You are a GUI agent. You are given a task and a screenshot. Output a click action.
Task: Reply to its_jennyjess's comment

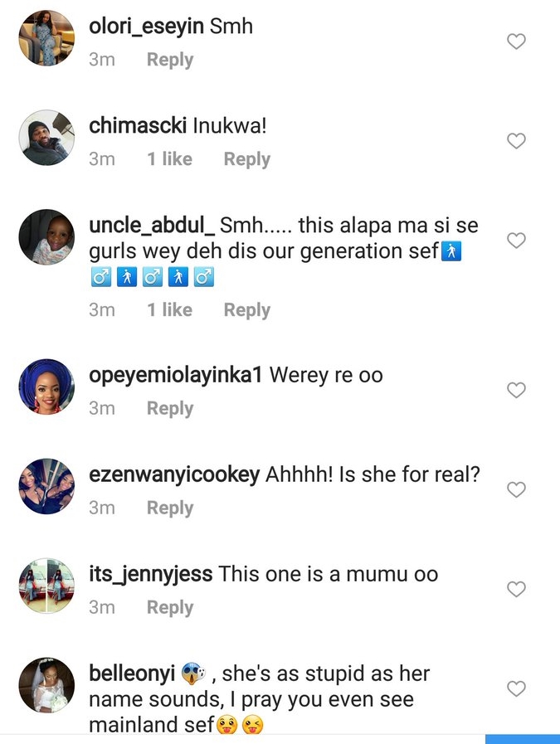click(170, 607)
